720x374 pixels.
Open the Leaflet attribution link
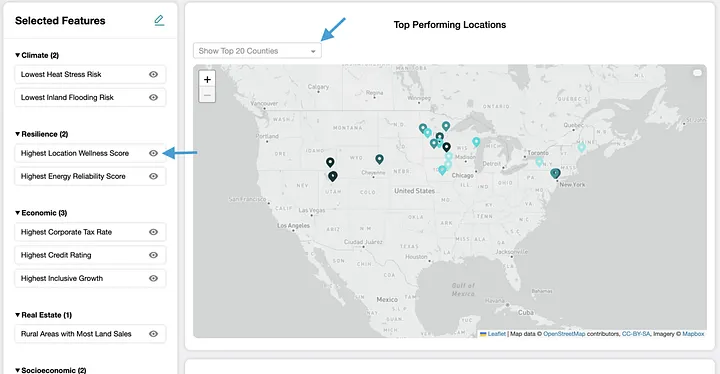[496, 334]
